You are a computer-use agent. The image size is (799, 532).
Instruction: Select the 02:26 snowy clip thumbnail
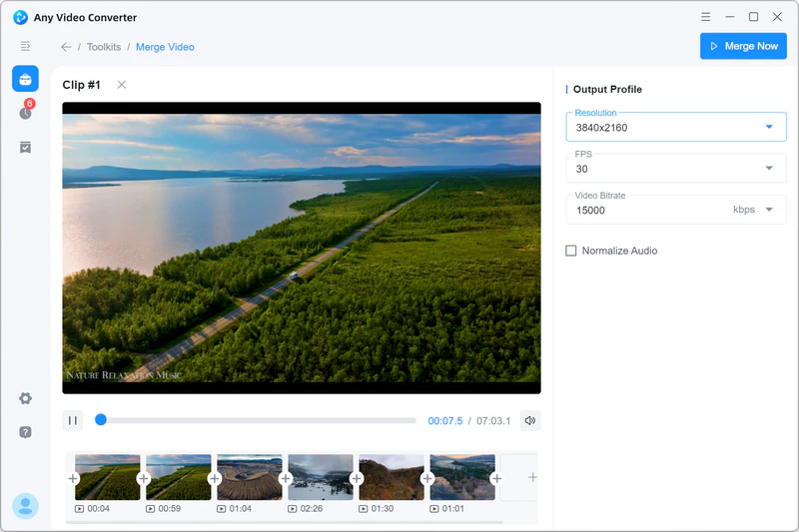pos(320,478)
